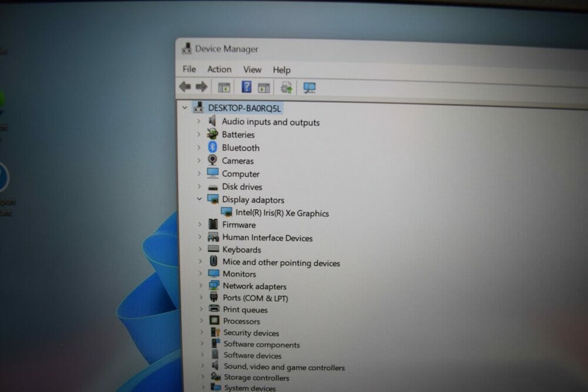Click the Scan for hardware changes icon
Viewport: 588px width, 392px height.
click(x=309, y=88)
